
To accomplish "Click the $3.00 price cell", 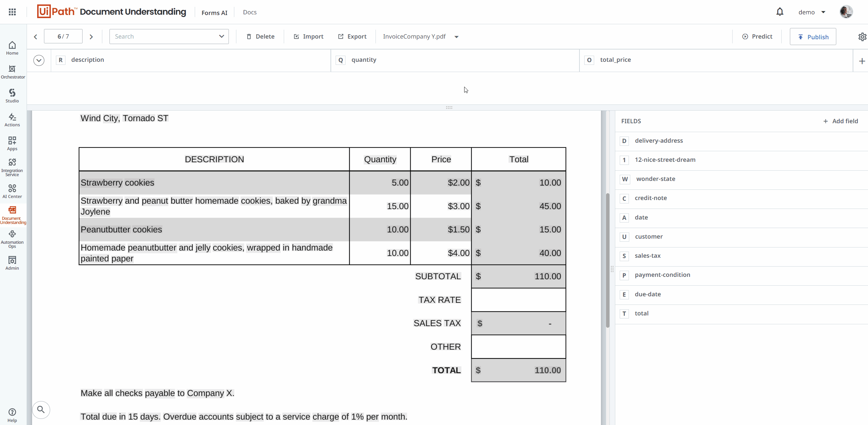I will point(459,206).
